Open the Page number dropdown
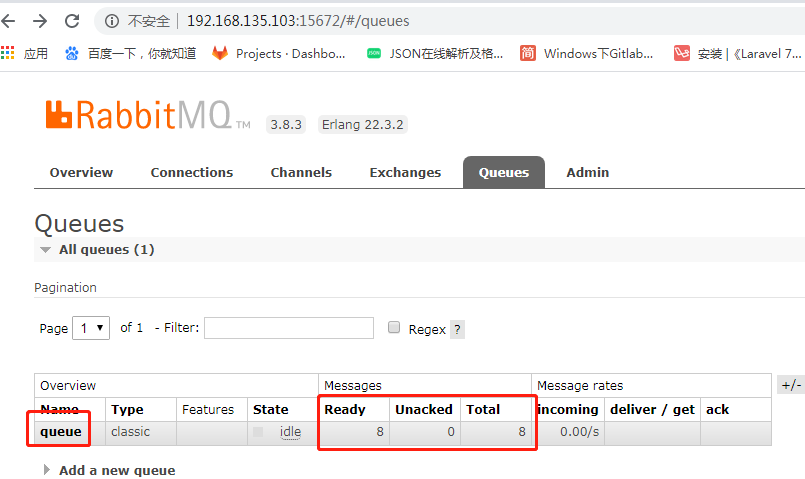 click(91, 328)
